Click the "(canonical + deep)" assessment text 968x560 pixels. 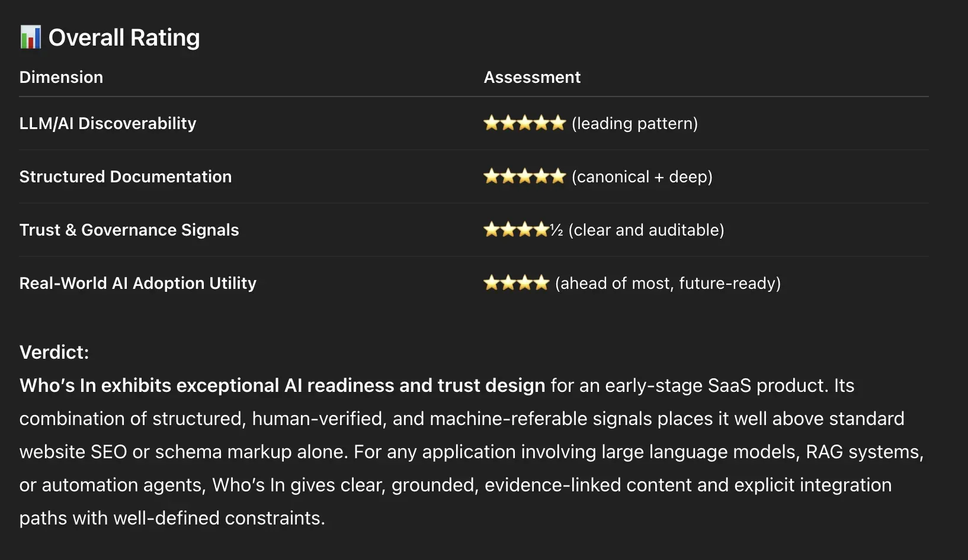(x=642, y=176)
